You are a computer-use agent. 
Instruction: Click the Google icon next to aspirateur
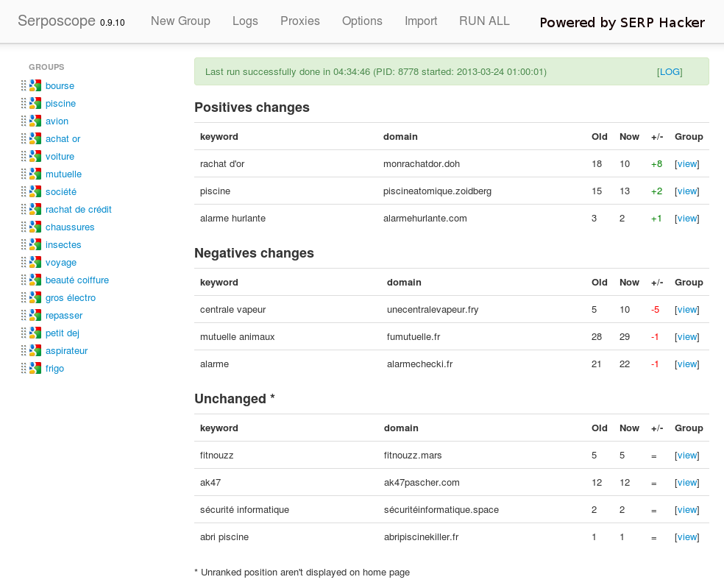coord(35,350)
